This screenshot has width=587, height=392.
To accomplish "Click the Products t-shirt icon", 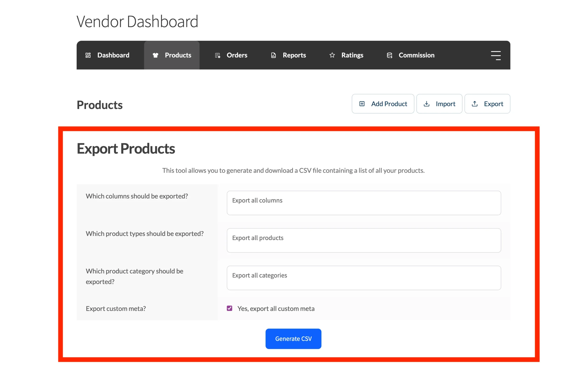I will (x=155, y=55).
